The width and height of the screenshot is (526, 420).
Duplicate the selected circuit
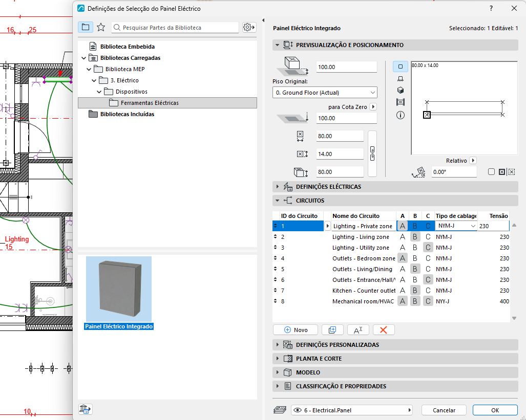[332, 330]
